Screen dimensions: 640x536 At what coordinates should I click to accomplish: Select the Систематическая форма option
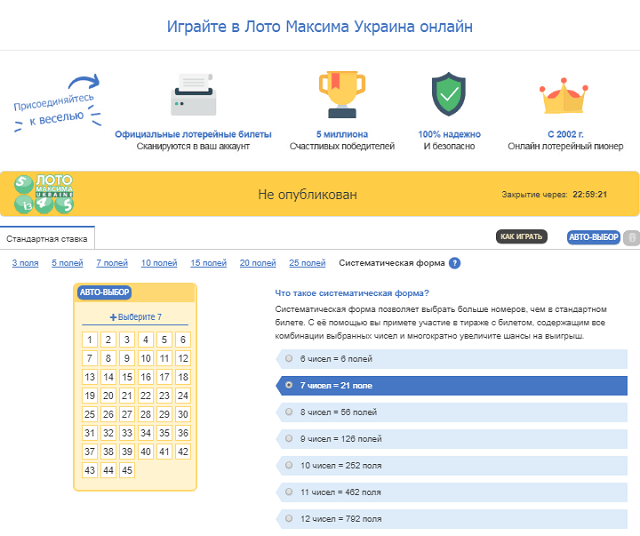point(392,263)
